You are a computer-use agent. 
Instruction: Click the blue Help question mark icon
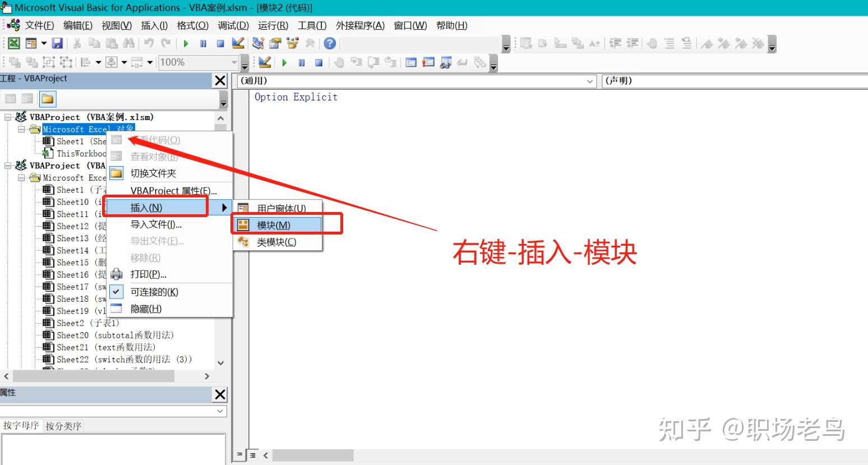[x=330, y=43]
